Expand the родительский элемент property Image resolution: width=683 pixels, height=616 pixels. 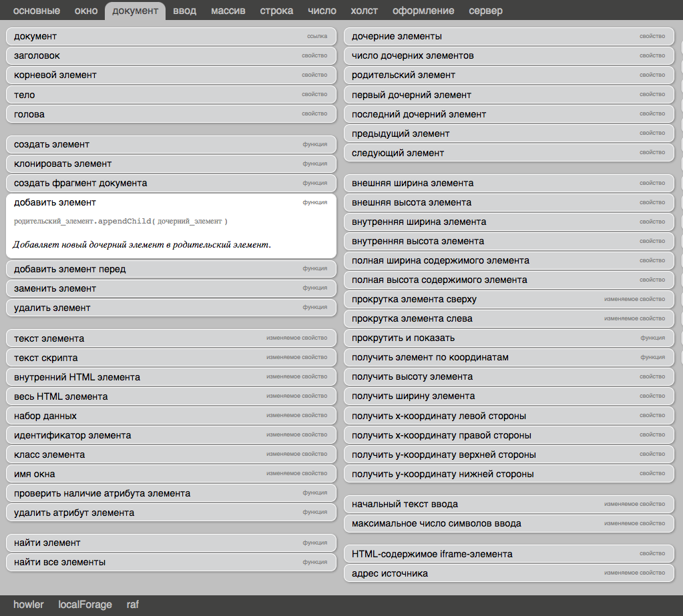pos(509,75)
